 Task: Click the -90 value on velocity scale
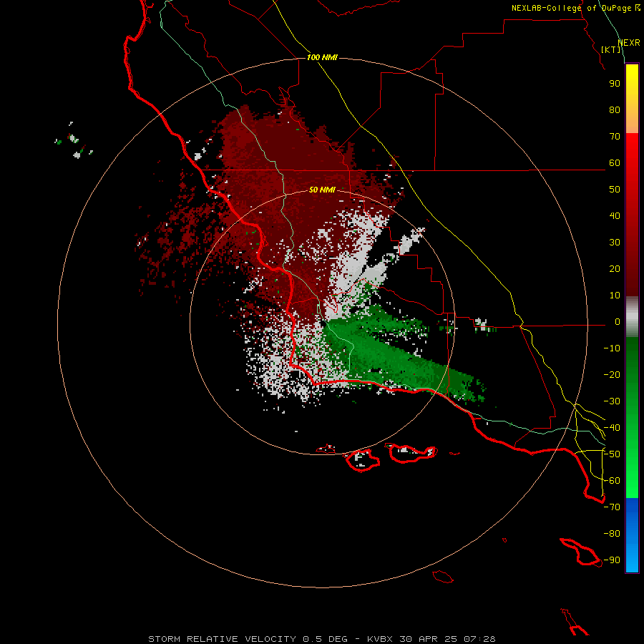tap(612, 560)
